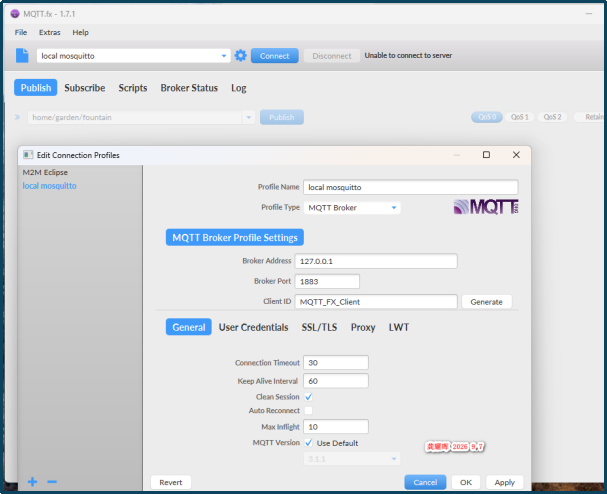The height and width of the screenshot is (494, 607).
Task: Confirm with the OK button
Action: [466, 482]
